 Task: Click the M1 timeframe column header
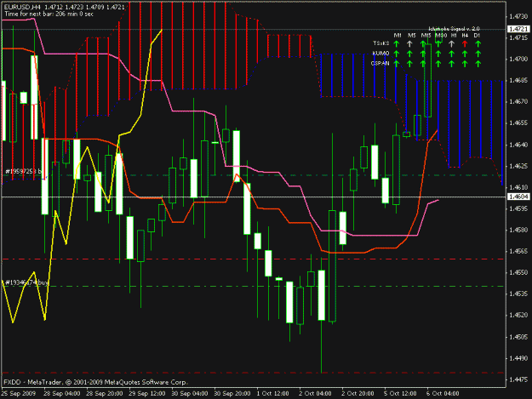[x=398, y=35]
